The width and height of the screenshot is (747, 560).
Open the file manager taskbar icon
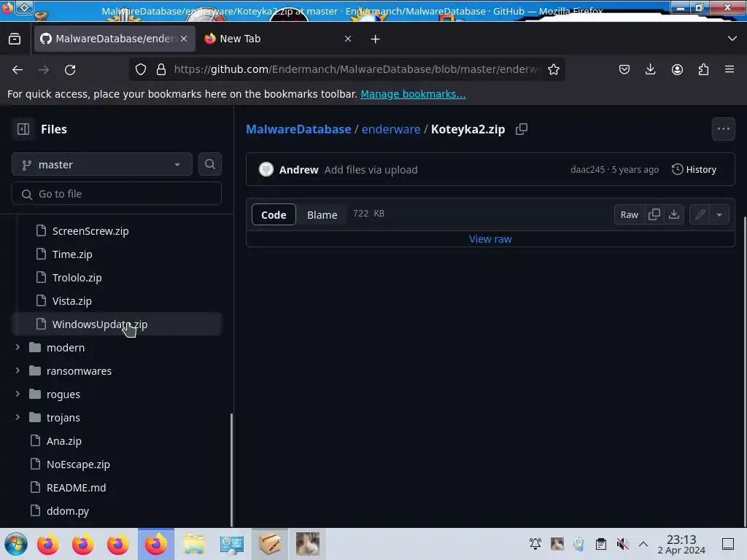point(194,544)
